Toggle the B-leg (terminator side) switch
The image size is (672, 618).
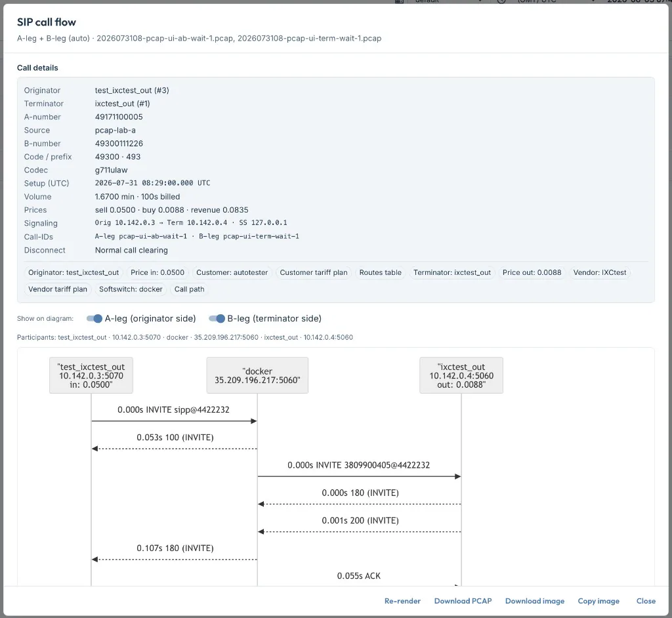tap(217, 318)
